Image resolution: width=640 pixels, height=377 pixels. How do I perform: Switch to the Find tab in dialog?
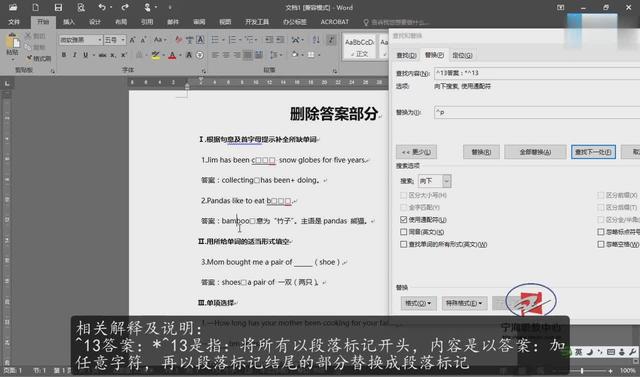406,55
